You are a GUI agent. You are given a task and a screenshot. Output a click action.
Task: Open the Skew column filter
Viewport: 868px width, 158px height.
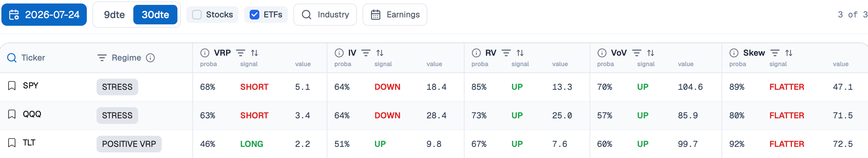(775, 53)
